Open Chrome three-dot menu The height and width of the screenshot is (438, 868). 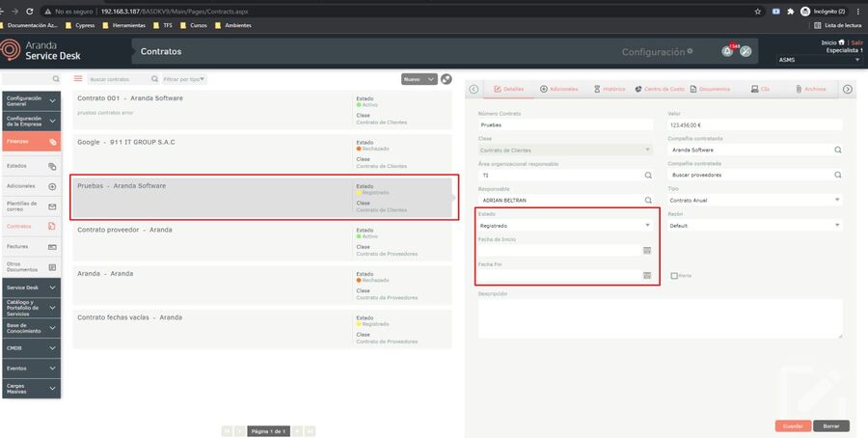click(x=858, y=11)
